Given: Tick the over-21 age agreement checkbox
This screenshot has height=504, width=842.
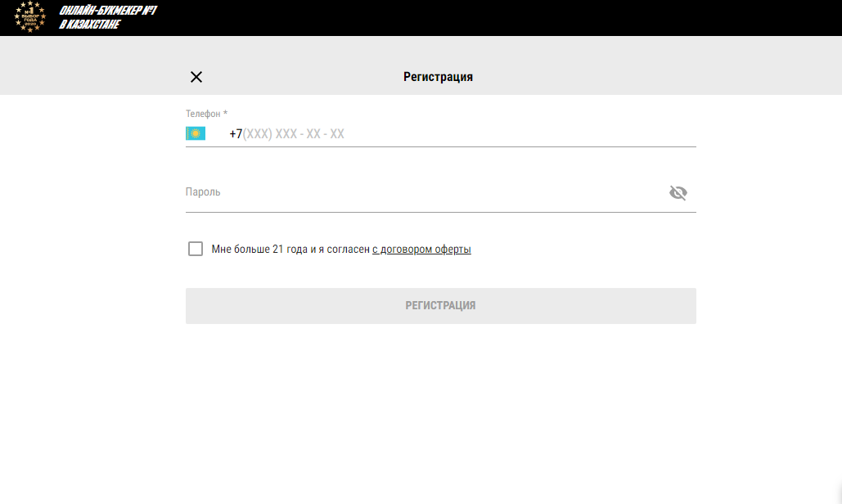Looking at the screenshot, I should (196, 249).
